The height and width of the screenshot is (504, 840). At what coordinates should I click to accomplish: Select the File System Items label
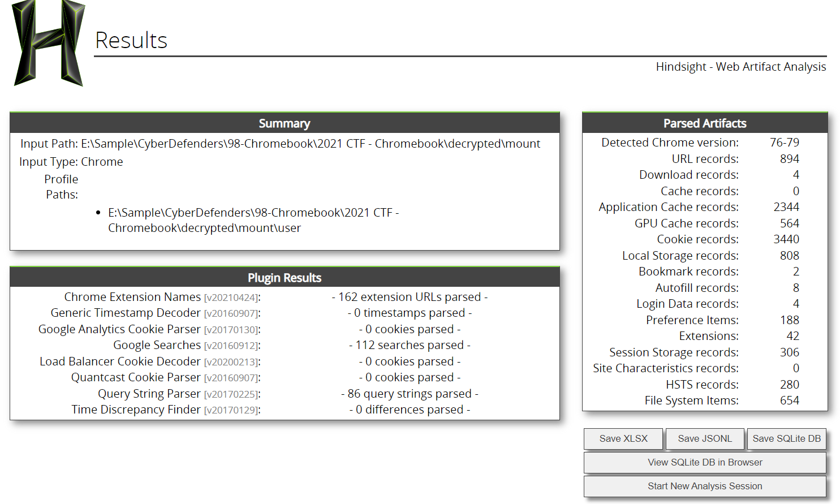pos(691,400)
